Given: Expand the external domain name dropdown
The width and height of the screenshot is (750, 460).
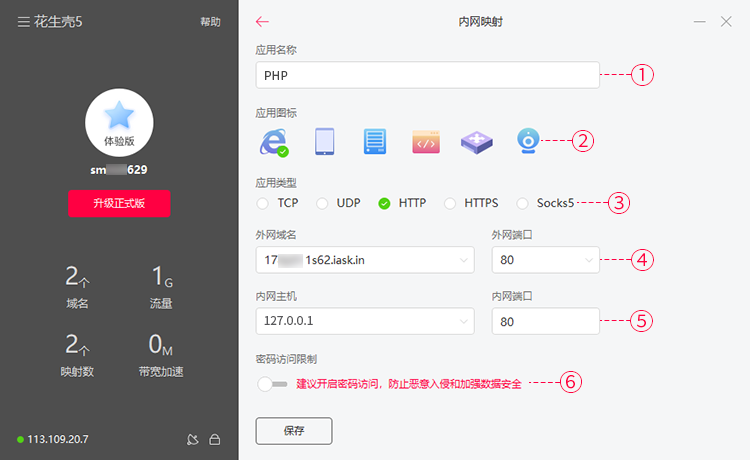Looking at the screenshot, I should coord(365,260).
